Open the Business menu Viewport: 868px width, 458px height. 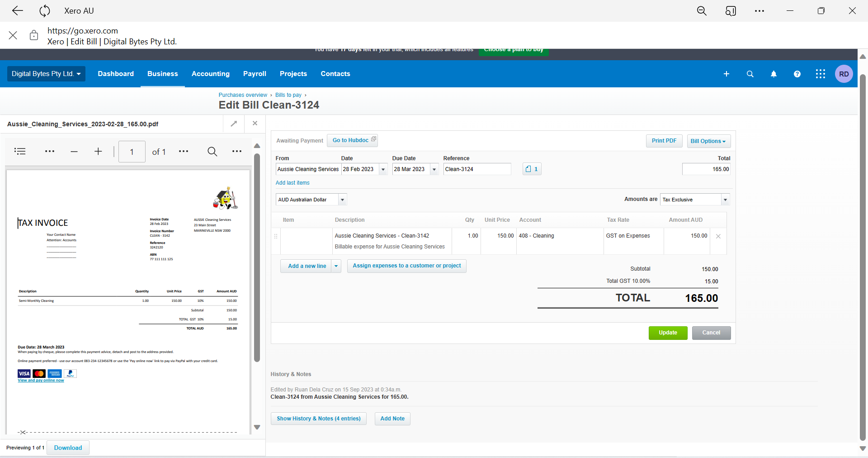pos(163,74)
